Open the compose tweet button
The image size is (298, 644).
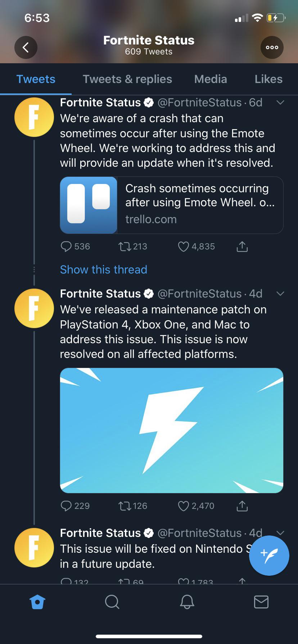click(269, 555)
